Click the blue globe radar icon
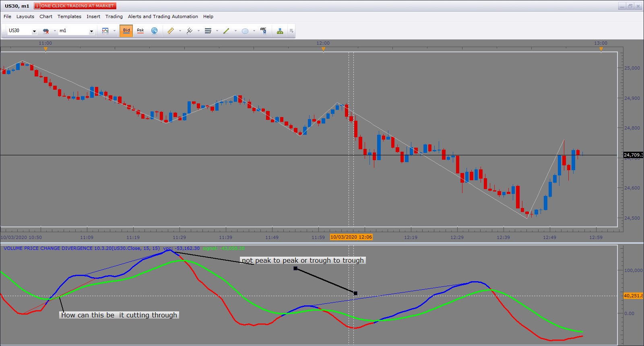 coord(154,31)
